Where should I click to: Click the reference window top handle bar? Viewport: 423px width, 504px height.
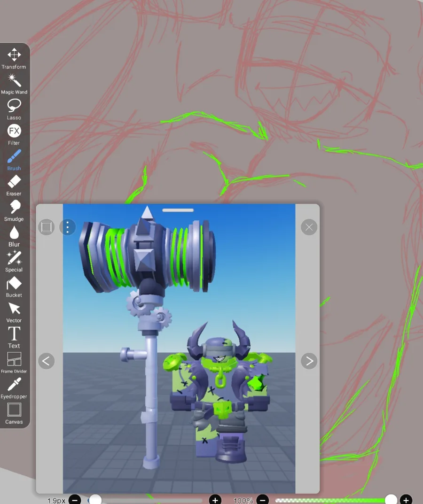point(178,210)
